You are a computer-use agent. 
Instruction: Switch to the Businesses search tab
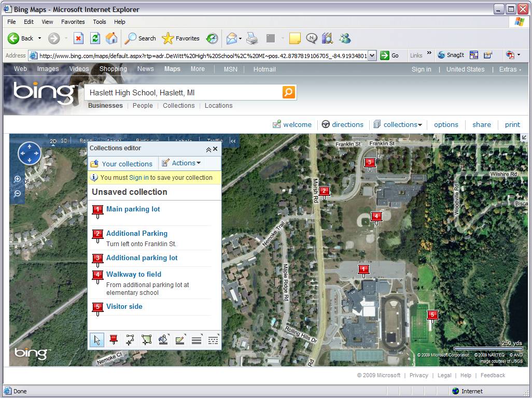click(105, 105)
